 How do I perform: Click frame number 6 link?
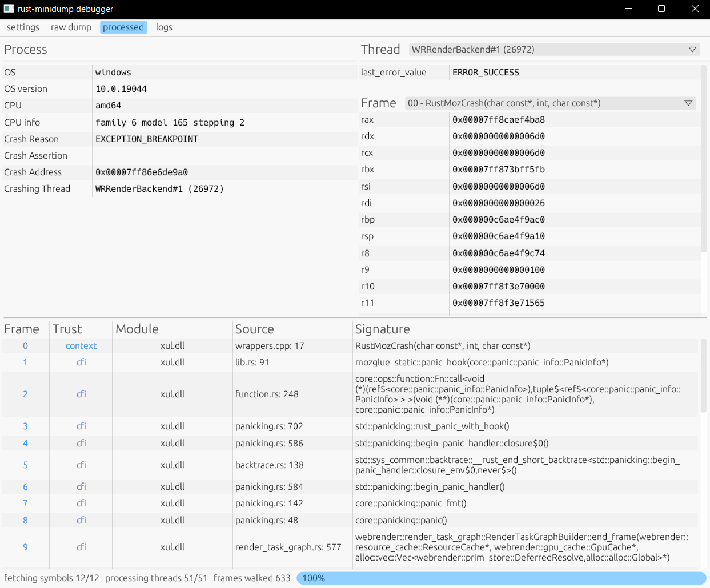(x=25, y=487)
